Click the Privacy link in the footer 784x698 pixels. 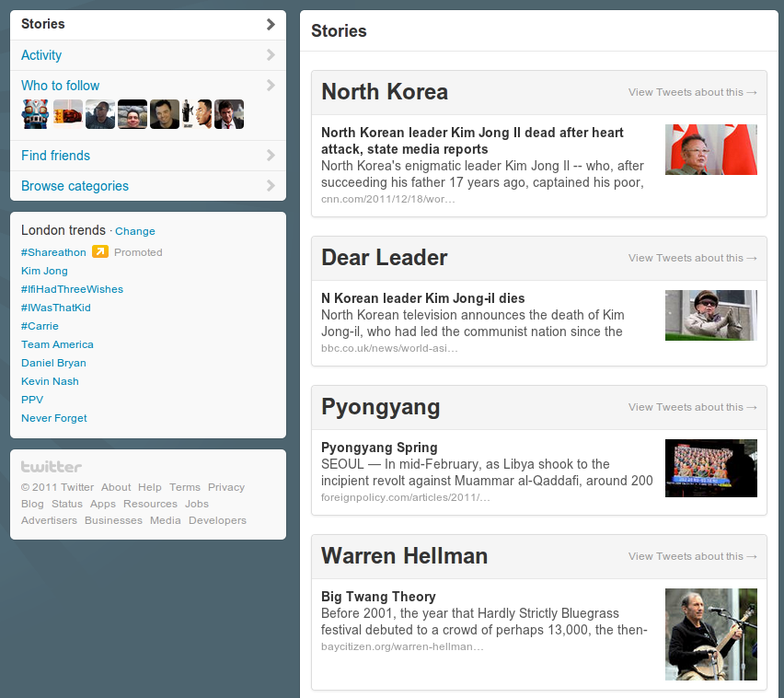click(x=226, y=487)
